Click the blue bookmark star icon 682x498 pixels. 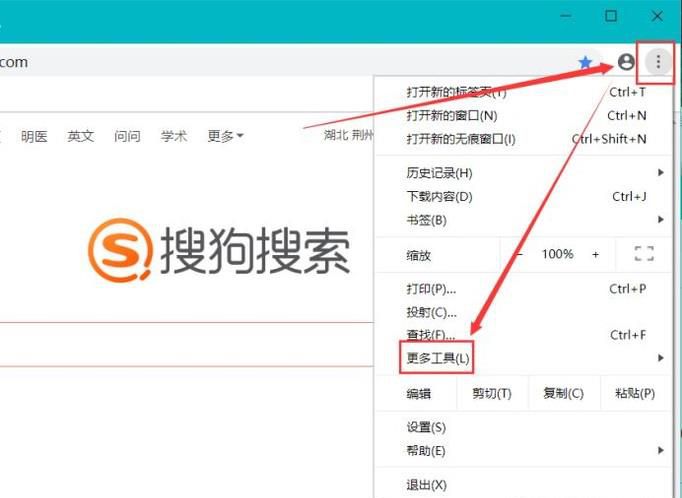585,63
